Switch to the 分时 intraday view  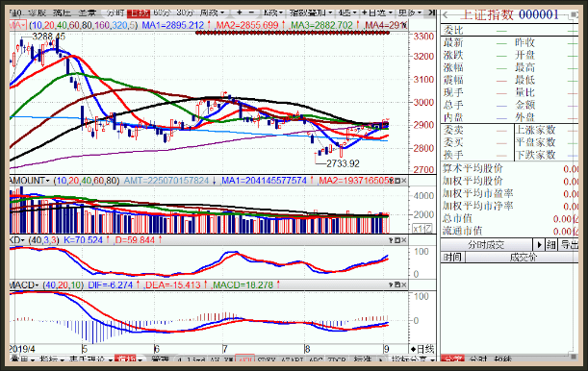(115, 12)
